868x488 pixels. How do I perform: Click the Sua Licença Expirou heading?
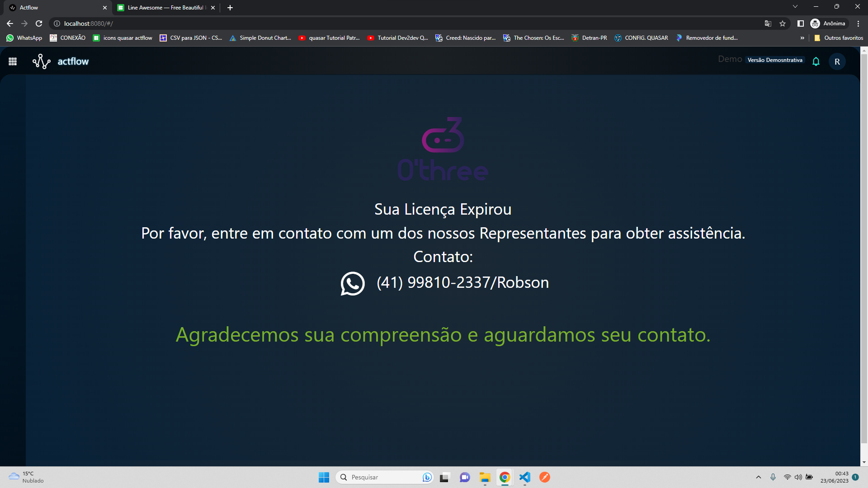click(x=443, y=209)
